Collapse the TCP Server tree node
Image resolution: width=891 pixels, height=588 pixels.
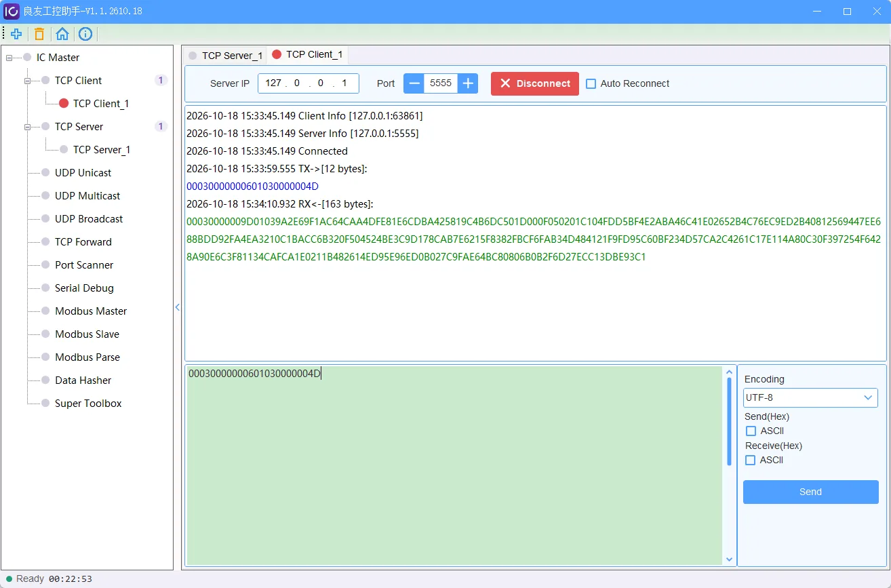click(x=28, y=127)
